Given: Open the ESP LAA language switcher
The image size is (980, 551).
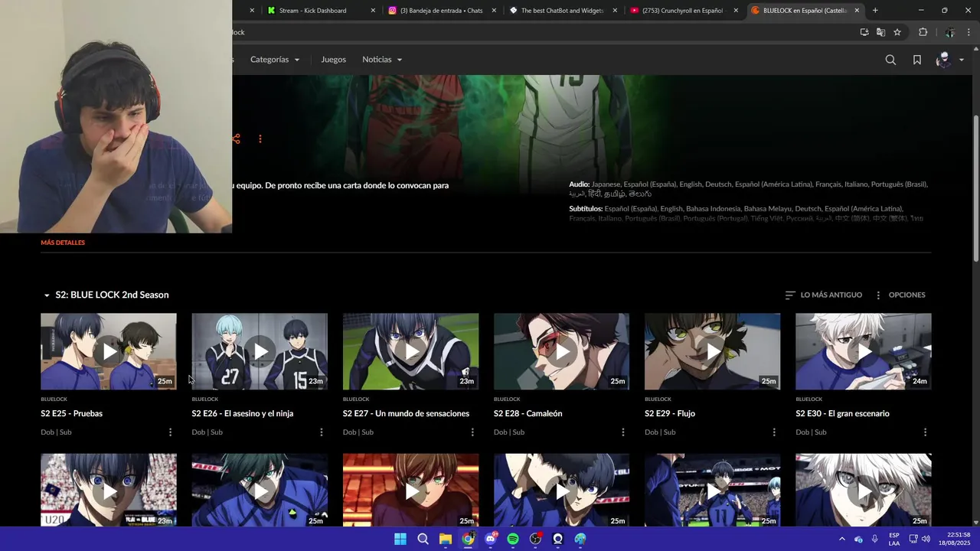Looking at the screenshot, I should tap(894, 539).
